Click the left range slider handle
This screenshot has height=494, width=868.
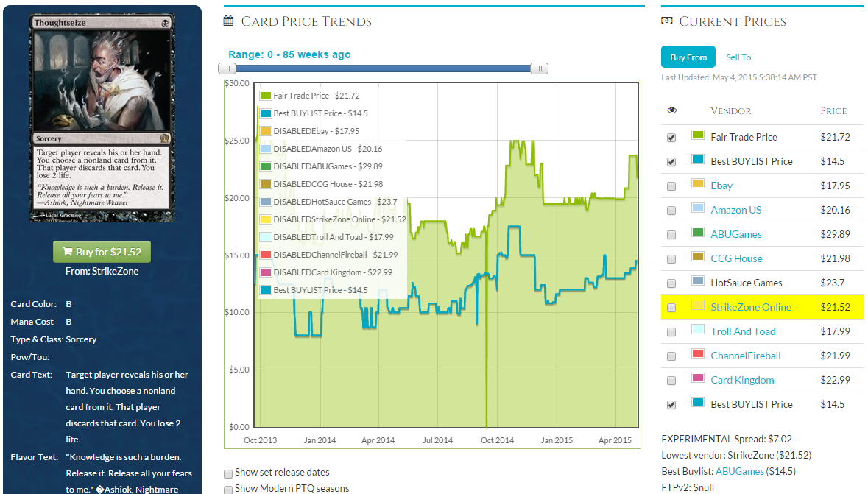(227, 68)
